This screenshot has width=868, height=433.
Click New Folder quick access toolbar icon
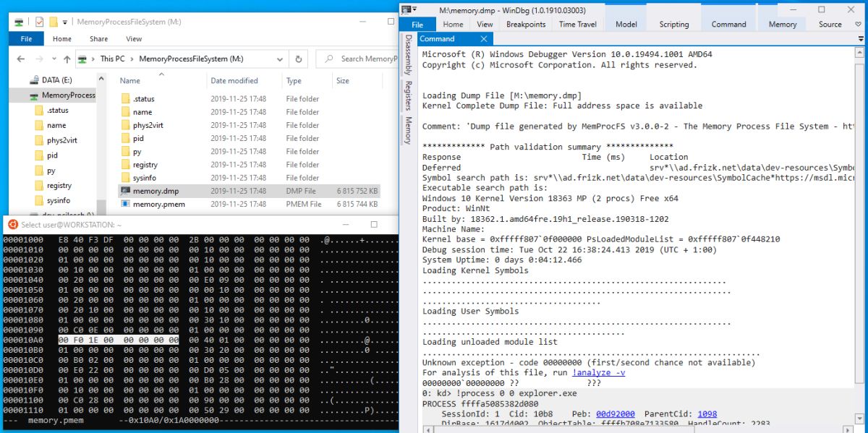coord(54,22)
